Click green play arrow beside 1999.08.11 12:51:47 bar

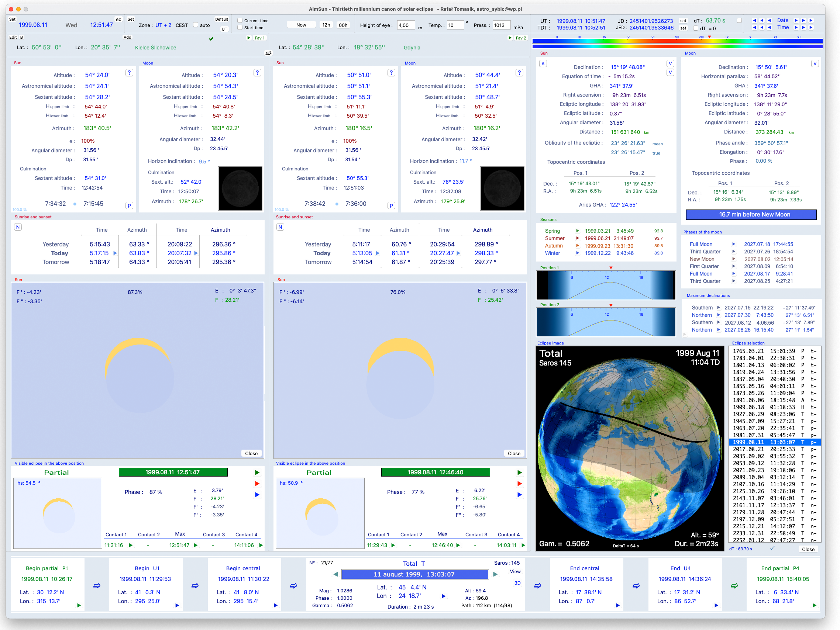click(257, 472)
